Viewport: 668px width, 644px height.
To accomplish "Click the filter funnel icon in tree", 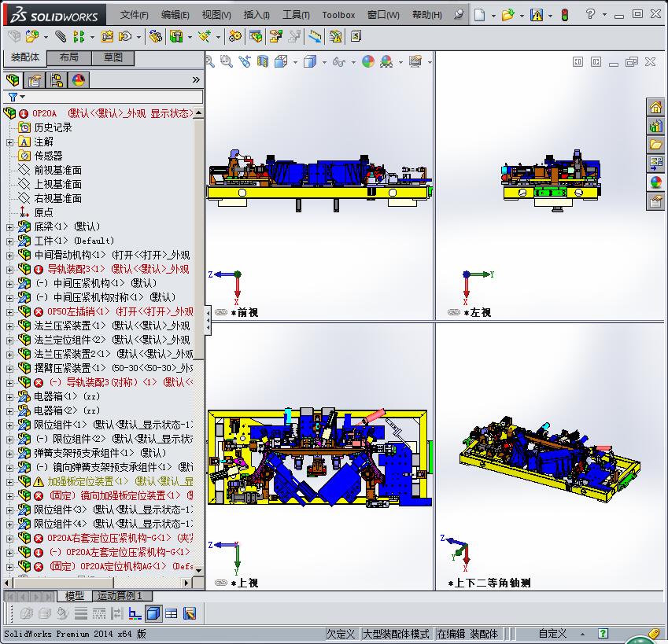I will [x=13, y=97].
